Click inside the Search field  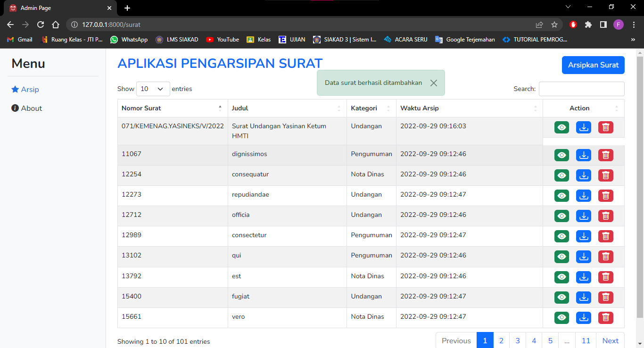581,89
